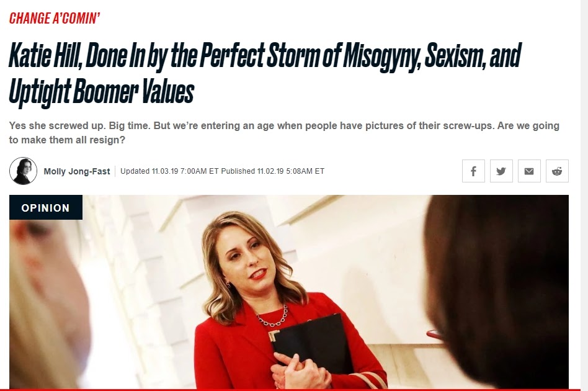The width and height of the screenshot is (588, 391).
Task: Share the article on Twitter
Action: [501, 171]
